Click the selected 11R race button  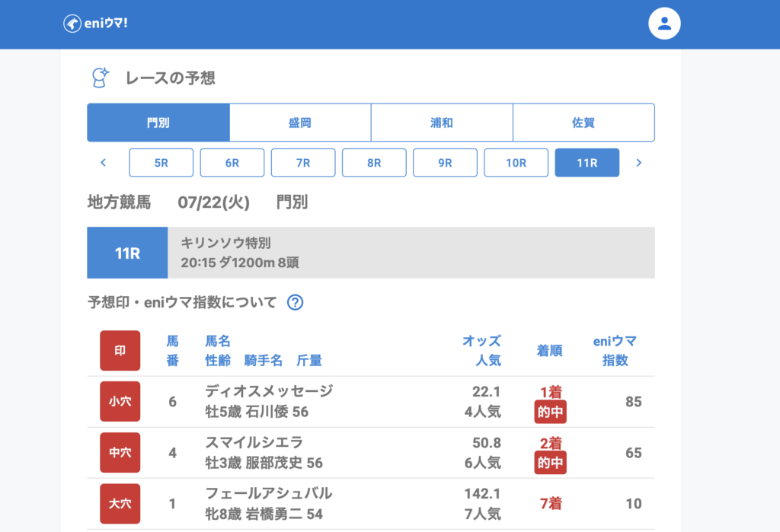pos(587,163)
